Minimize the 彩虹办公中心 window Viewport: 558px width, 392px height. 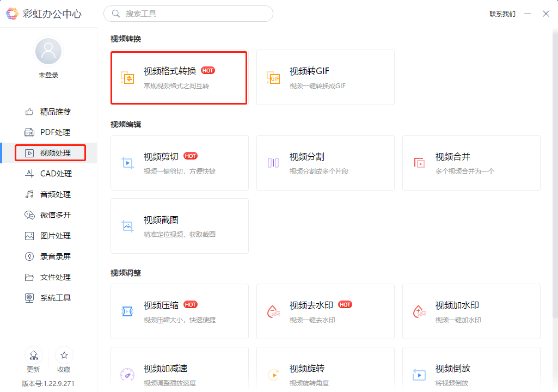coord(528,14)
